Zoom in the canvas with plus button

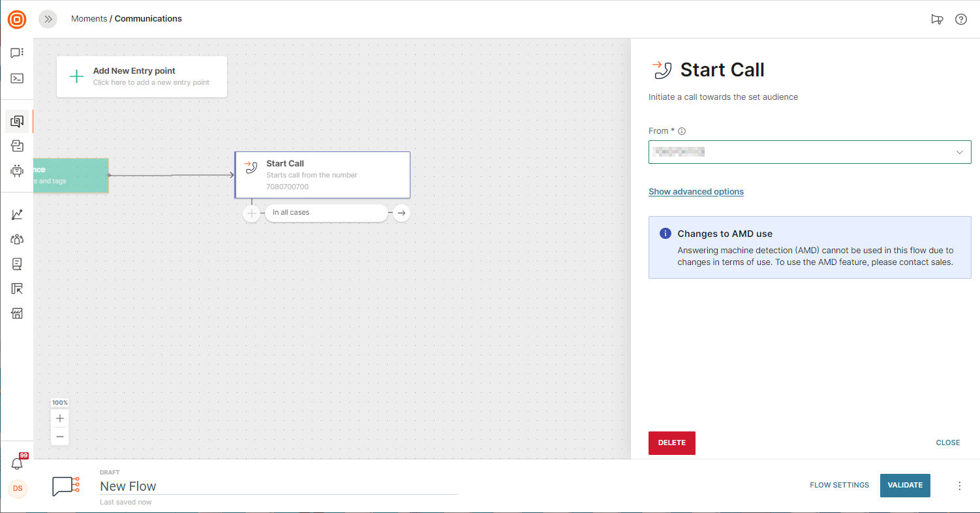[x=60, y=418]
